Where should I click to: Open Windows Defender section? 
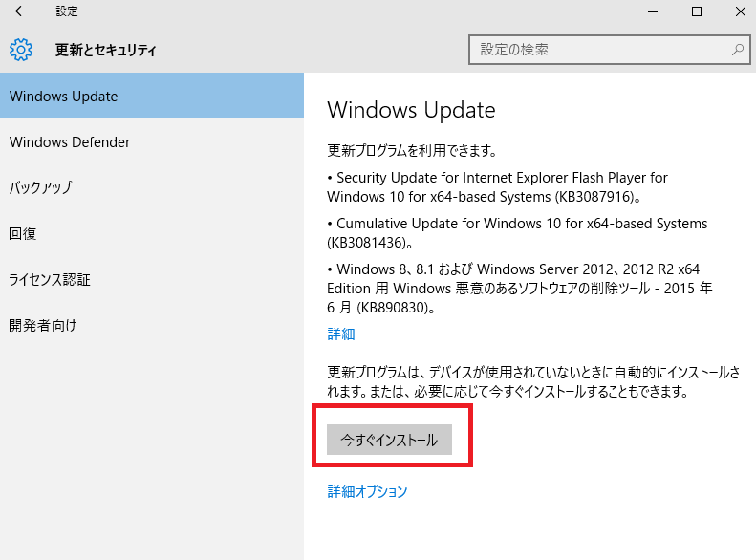pos(152,142)
